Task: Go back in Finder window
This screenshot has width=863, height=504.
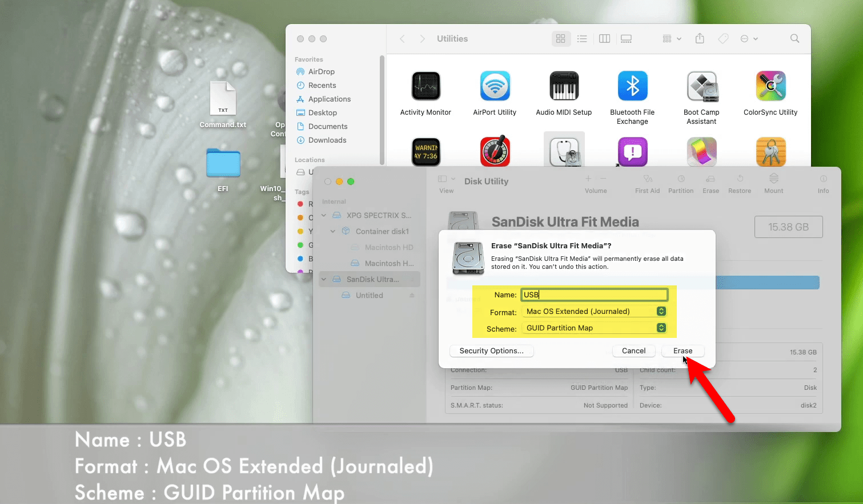Action: point(402,39)
